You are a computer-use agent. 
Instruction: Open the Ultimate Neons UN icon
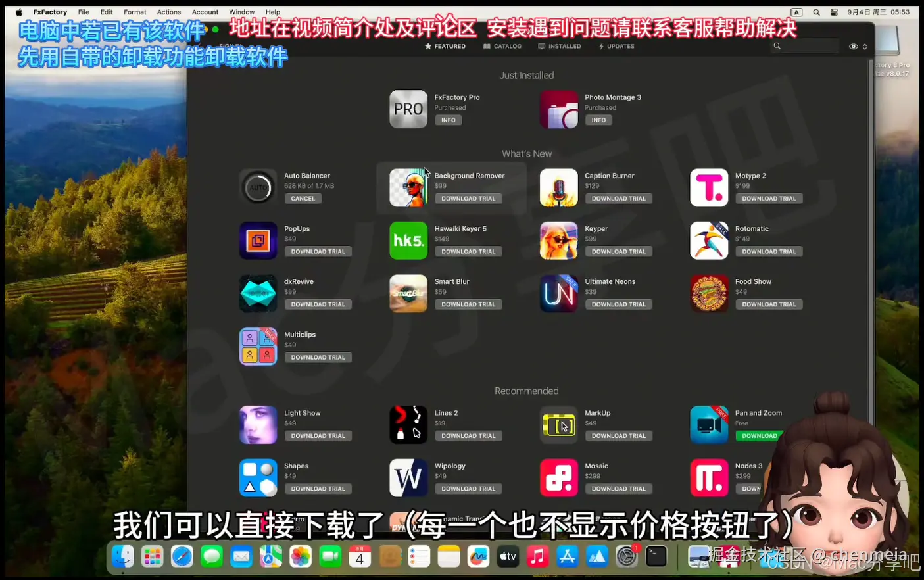[558, 293]
